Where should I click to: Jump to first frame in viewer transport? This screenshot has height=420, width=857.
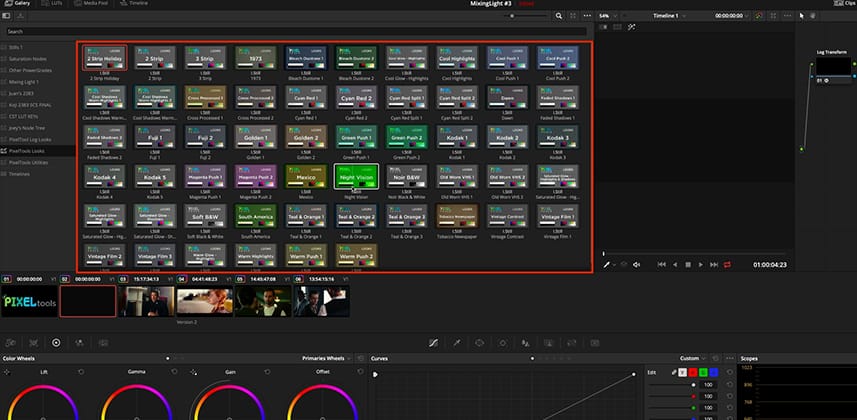point(661,265)
